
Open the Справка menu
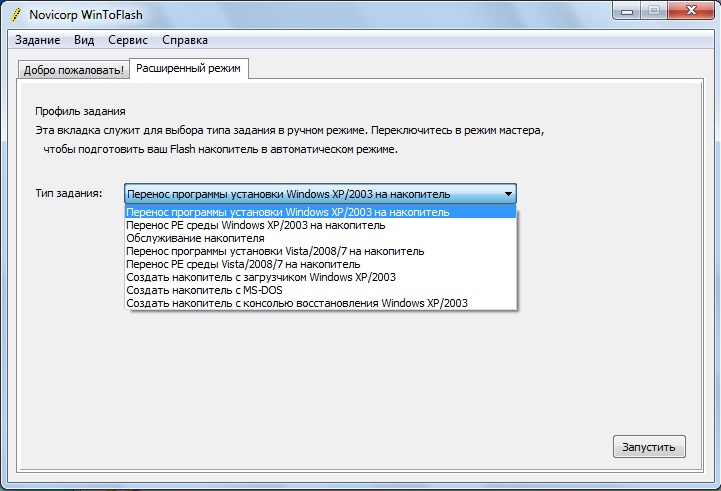[185, 40]
